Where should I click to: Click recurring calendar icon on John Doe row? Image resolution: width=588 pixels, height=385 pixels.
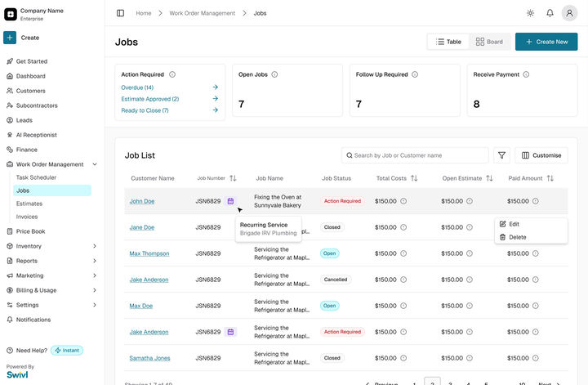click(x=230, y=201)
